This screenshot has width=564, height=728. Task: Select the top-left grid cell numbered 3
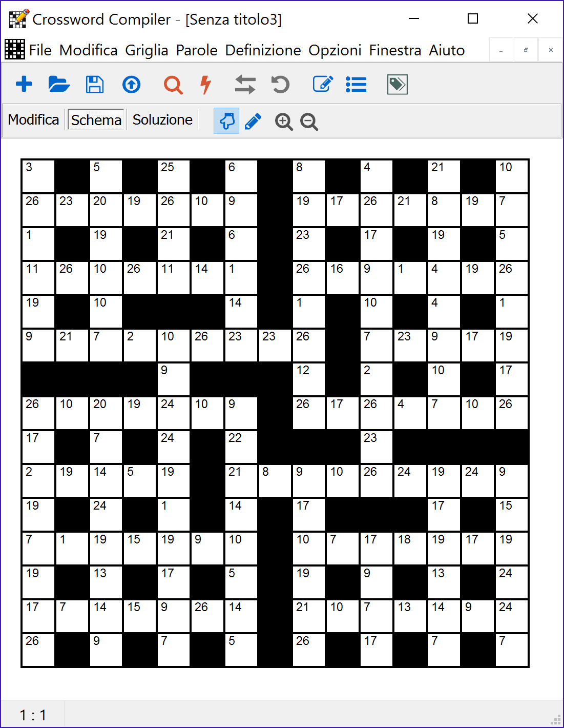[38, 176]
